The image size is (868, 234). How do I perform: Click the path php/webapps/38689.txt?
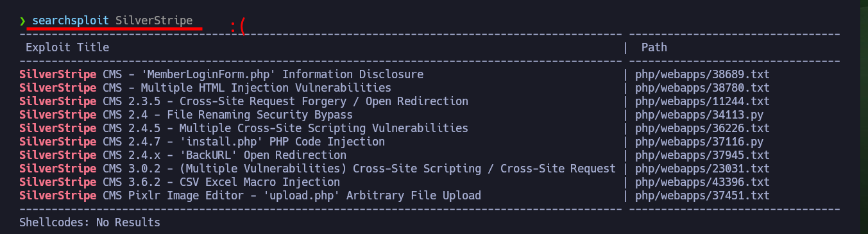tap(702, 74)
